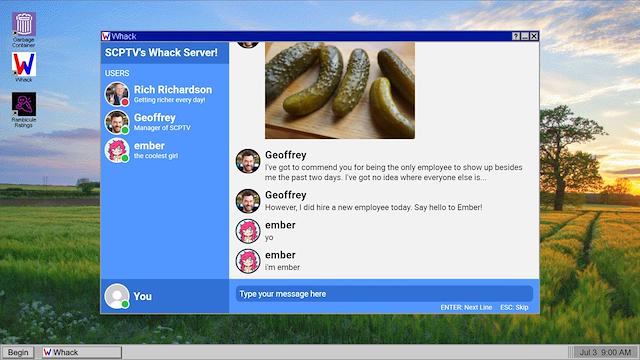This screenshot has width=640, height=360.
Task: Click the 'Manager of SCPTV' status text
Action: point(162,128)
